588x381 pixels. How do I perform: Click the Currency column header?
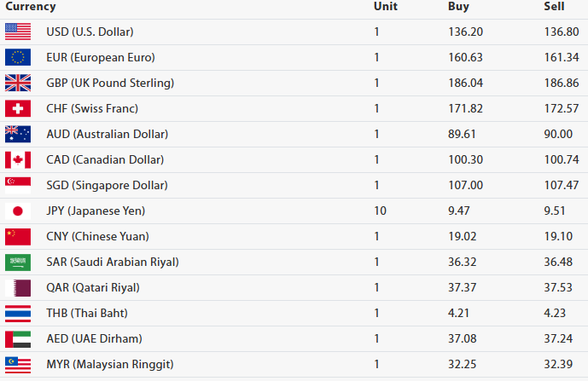pyautogui.click(x=31, y=7)
